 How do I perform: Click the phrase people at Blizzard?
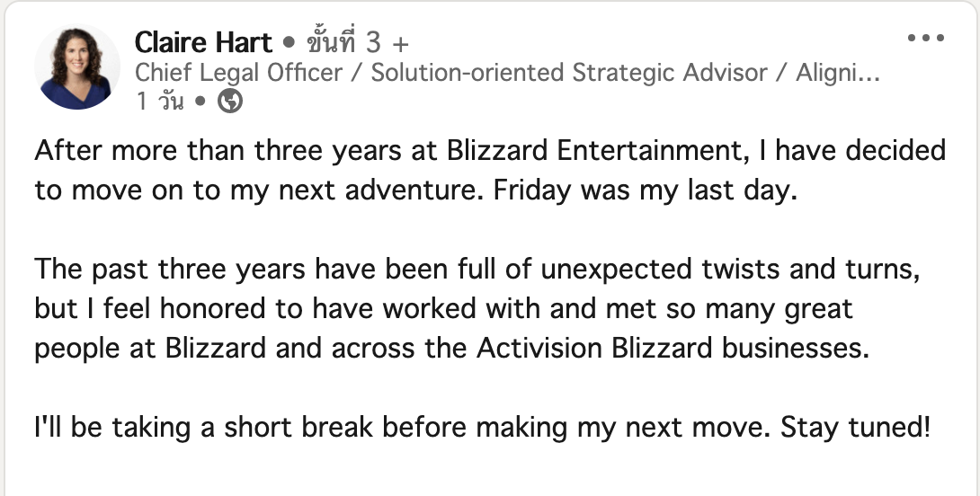tap(150, 350)
